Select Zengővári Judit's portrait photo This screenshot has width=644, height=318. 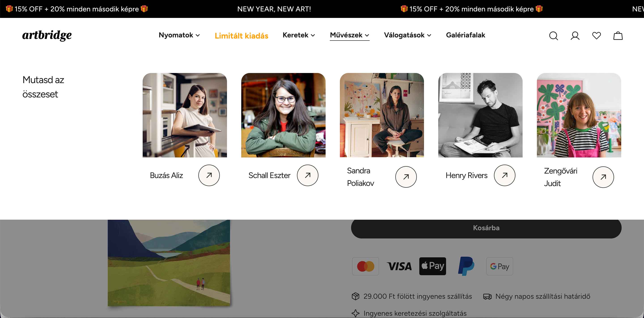pos(578,115)
